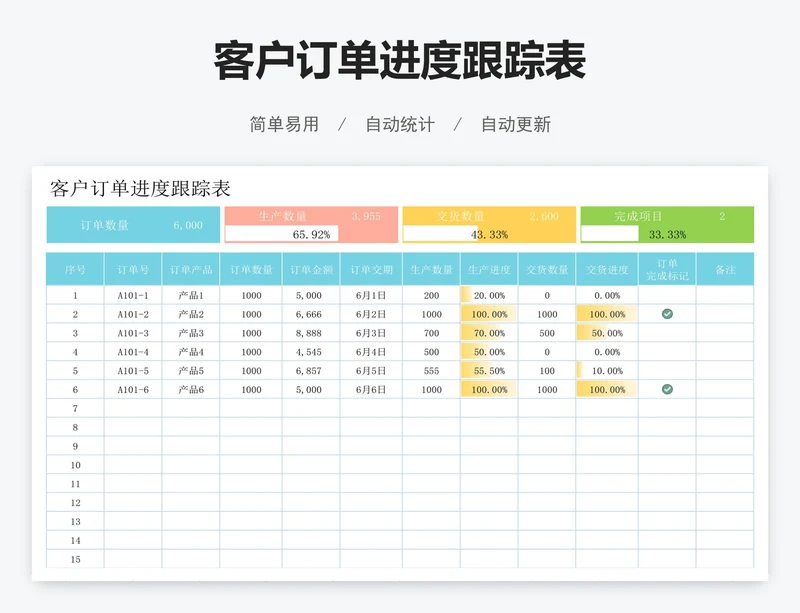Click the 完成项目 label in green card

[x=638, y=216]
